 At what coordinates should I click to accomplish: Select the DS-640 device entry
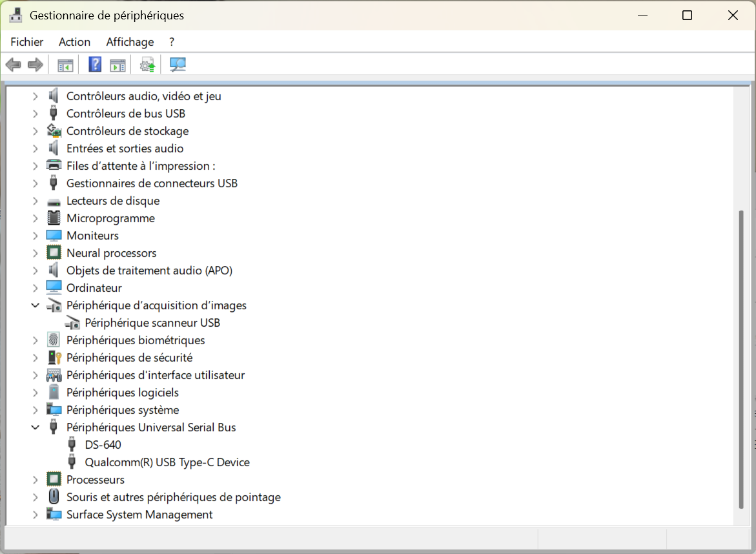[103, 444]
